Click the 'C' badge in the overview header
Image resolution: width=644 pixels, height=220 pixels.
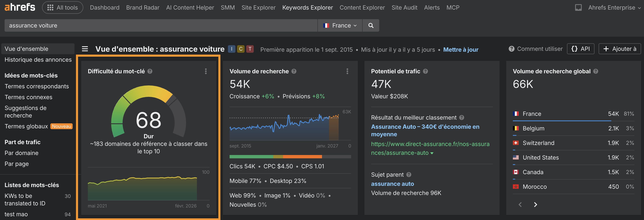240,49
